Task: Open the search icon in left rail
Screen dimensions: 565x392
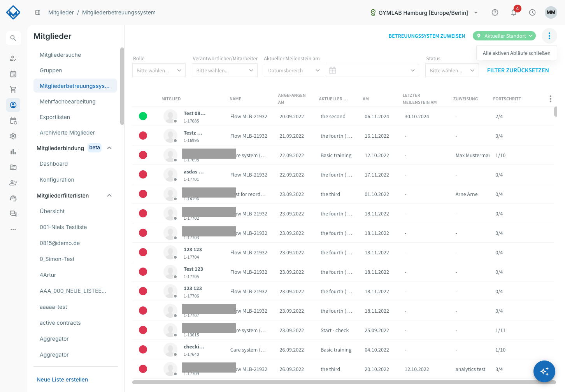Action: tap(13, 38)
